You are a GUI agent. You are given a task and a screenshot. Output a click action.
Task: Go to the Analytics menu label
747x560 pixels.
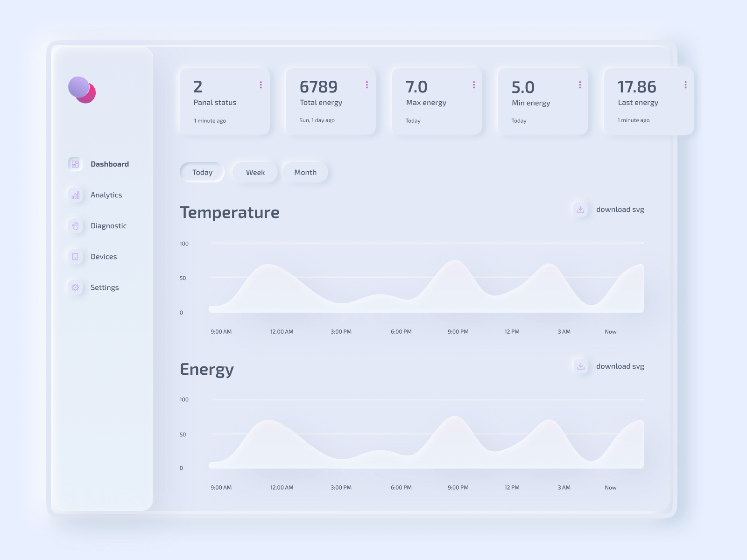coord(106,195)
